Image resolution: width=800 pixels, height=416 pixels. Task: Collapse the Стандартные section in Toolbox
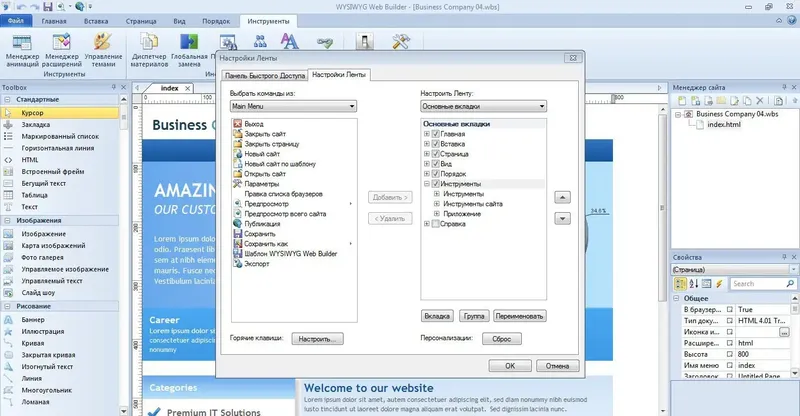click(8, 100)
